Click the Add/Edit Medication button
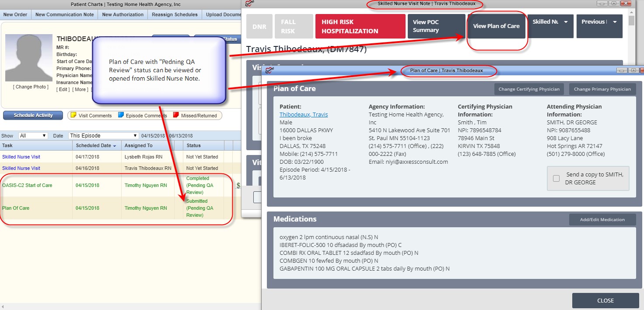Image resolution: width=644 pixels, height=310 pixels. click(602, 220)
